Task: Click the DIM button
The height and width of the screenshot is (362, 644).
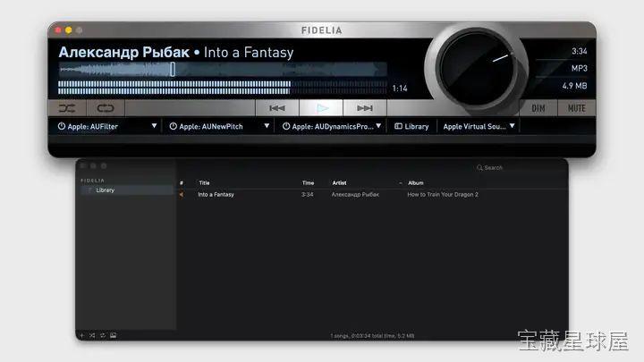Action: pos(538,108)
